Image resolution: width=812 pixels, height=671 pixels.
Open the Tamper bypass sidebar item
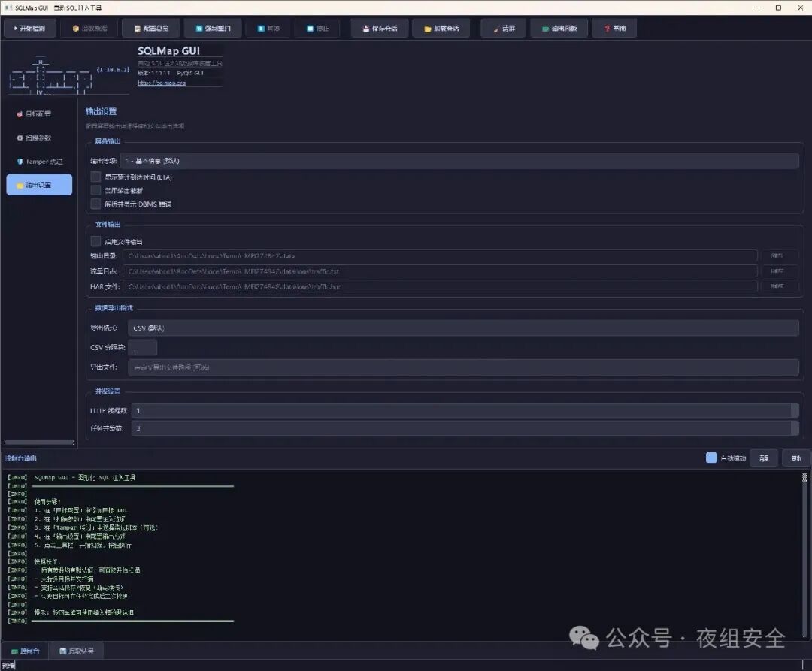pyautogui.click(x=39, y=162)
